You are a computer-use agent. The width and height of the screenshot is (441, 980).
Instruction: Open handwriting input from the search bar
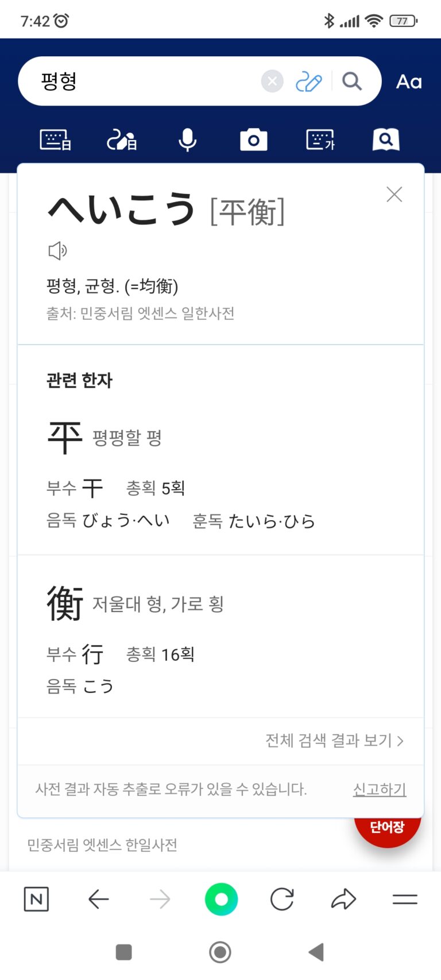pyautogui.click(x=308, y=82)
